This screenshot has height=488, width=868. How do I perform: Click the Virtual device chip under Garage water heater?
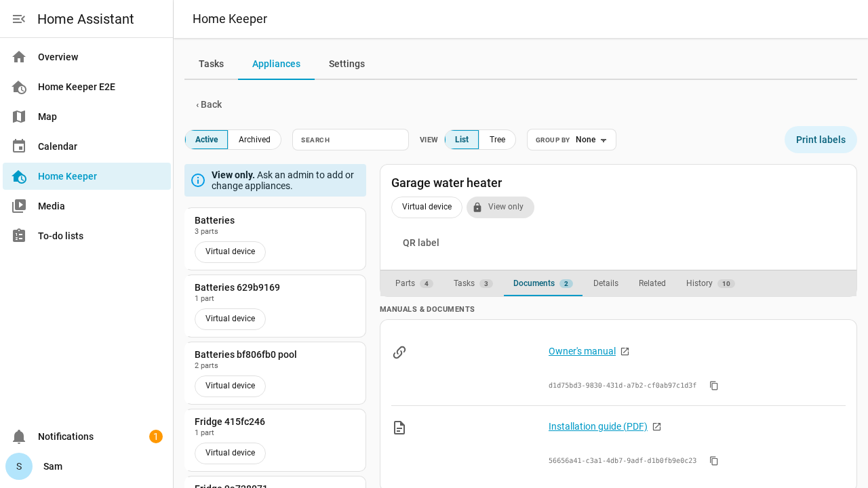pyautogui.click(x=427, y=207)
